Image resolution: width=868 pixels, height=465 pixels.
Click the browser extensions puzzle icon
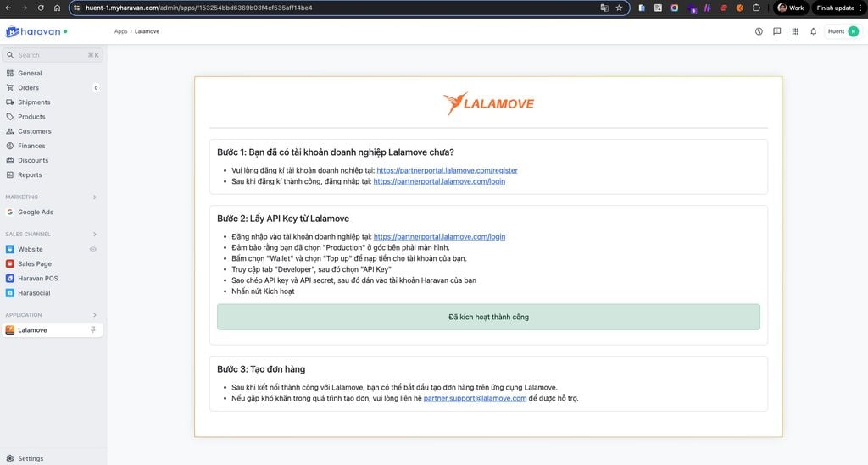tap(756, 8)
